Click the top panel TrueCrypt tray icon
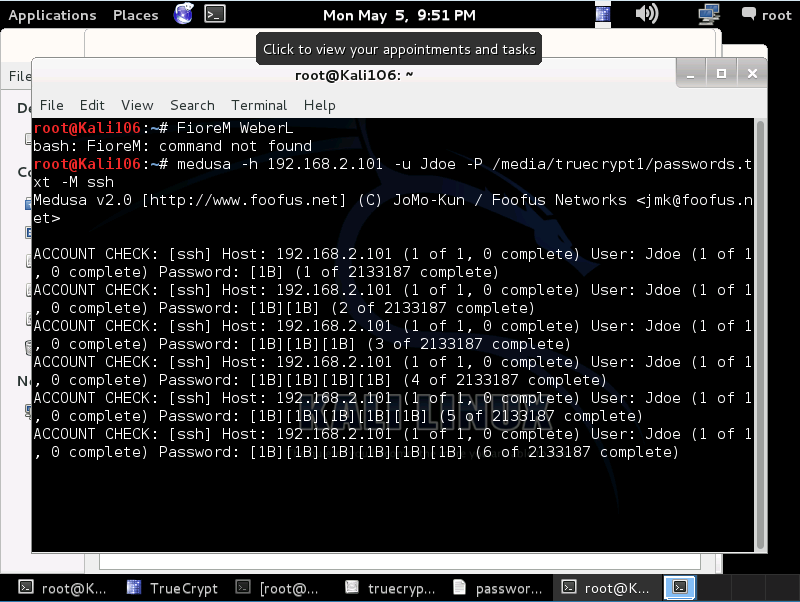 603,14
